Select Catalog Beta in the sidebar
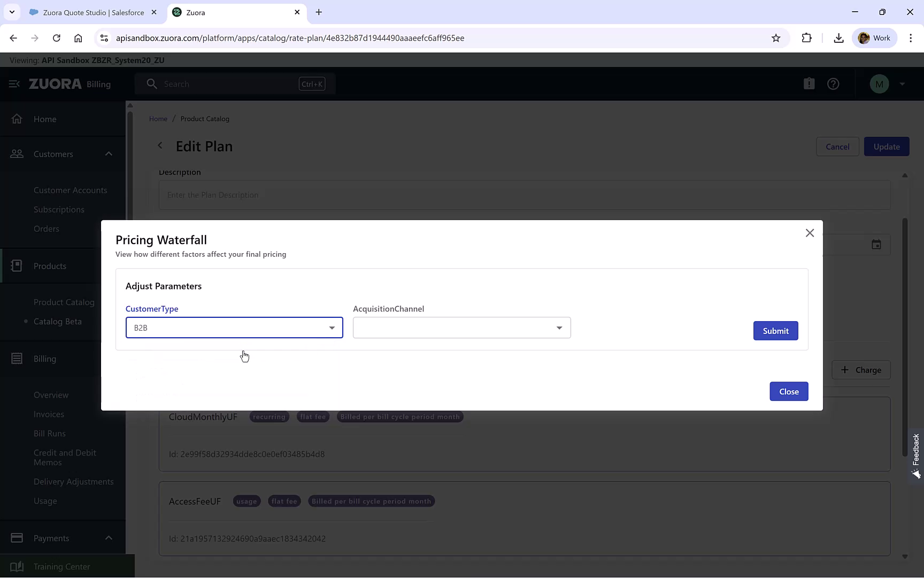Viewport: 924px width, 578px height. (x=59, y=321)
